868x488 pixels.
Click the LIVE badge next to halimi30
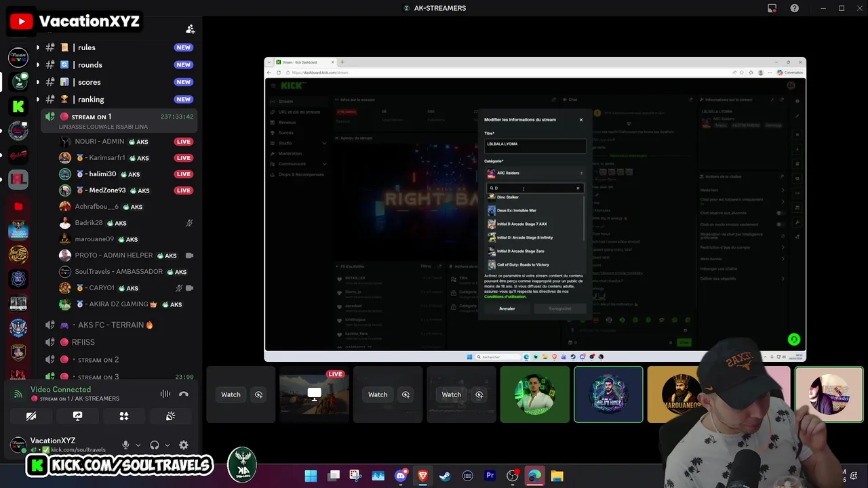coord(183,174)
